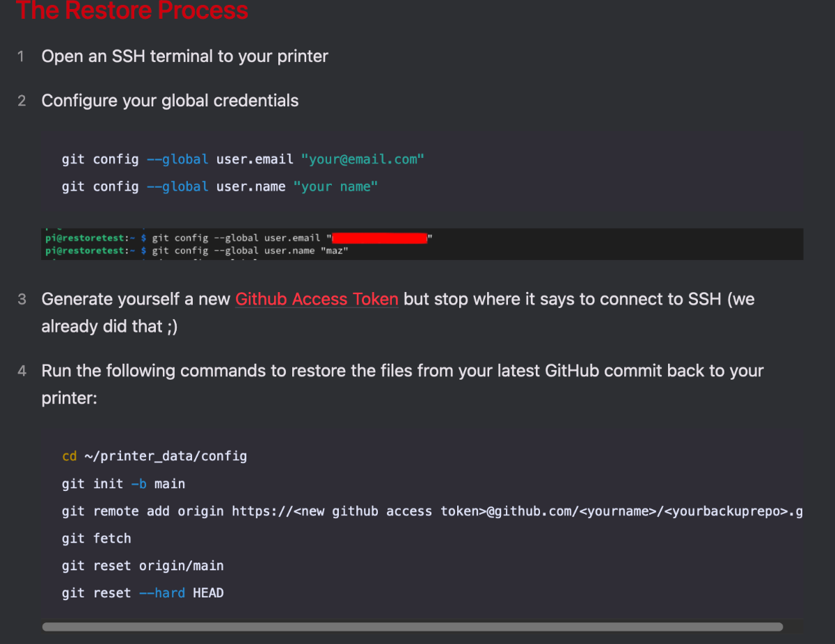Click the "git fetch" command line
Screen dimensions: 835x644
pos(96,538)
